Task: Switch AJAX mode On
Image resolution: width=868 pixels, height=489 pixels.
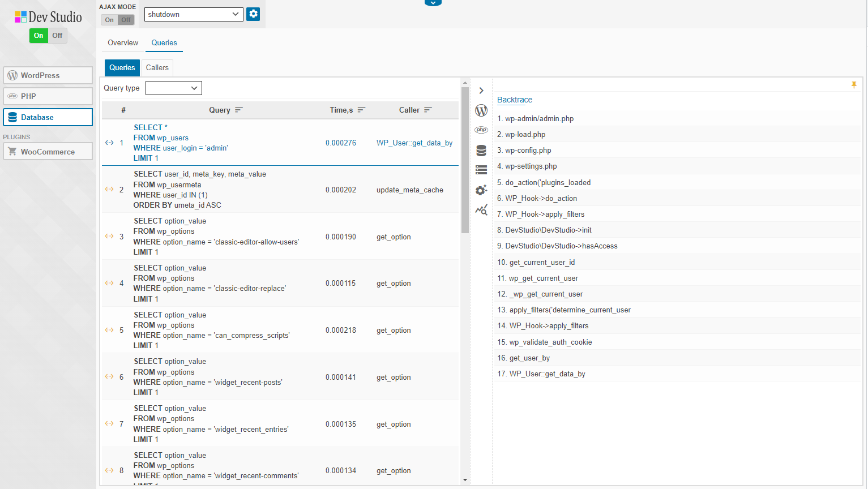Action: coord(109,20)
